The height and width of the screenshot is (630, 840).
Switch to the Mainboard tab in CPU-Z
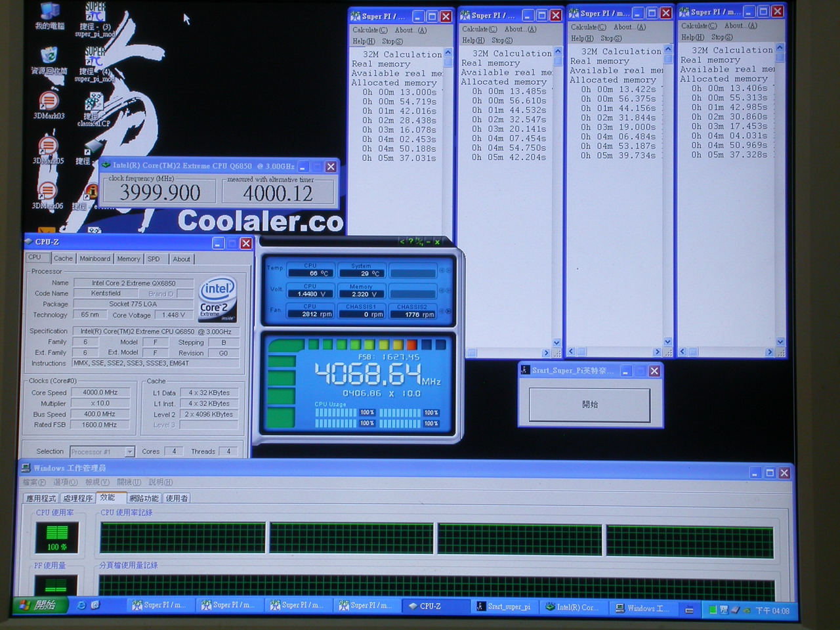pos(95,259)
